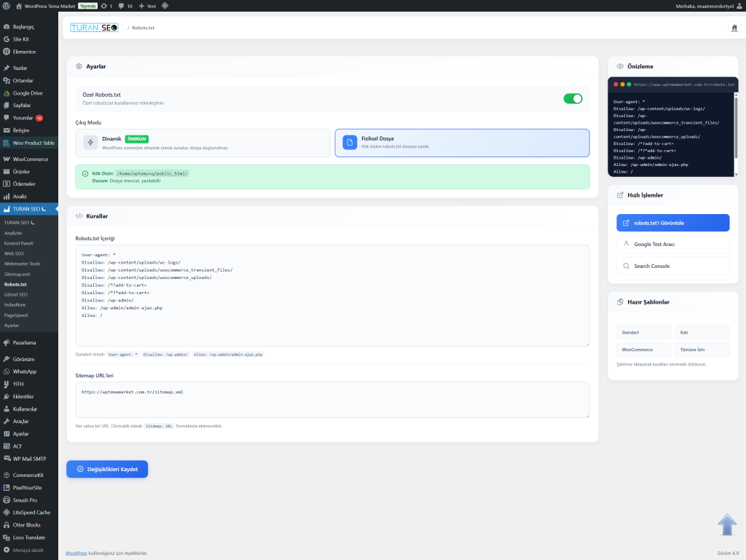Click the TURAN SEO logo
This screenshot has width=746, height=560.
coord(93,28)
